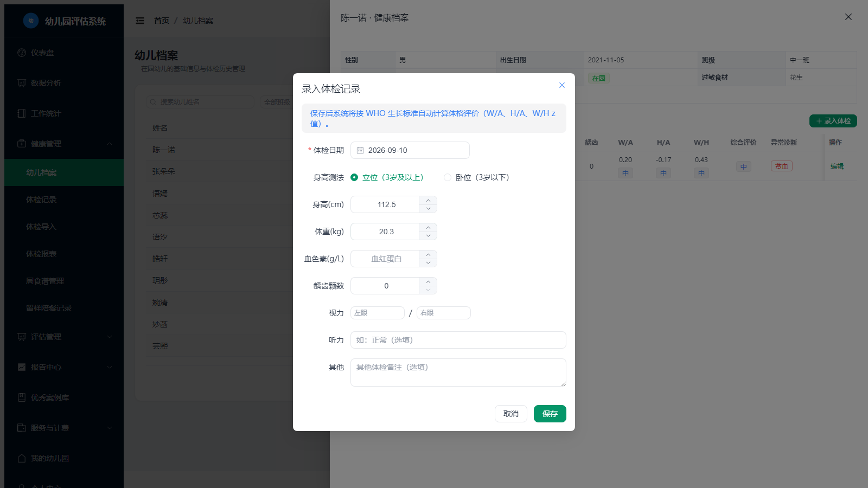Image resolution: width=868 pixels, height=488 pixels.
Task: Increase 血色素(g/L) value with up arrow
Action: (x=428, y=254)
